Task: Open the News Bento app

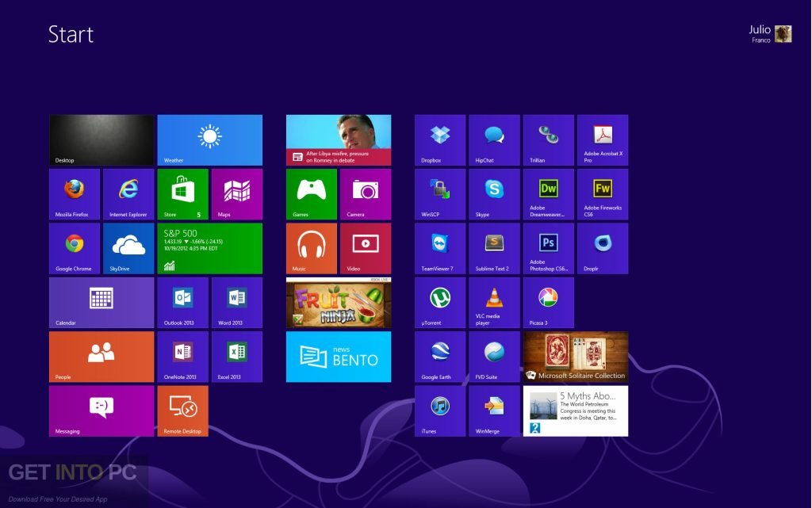Action: tap(339, 356)
